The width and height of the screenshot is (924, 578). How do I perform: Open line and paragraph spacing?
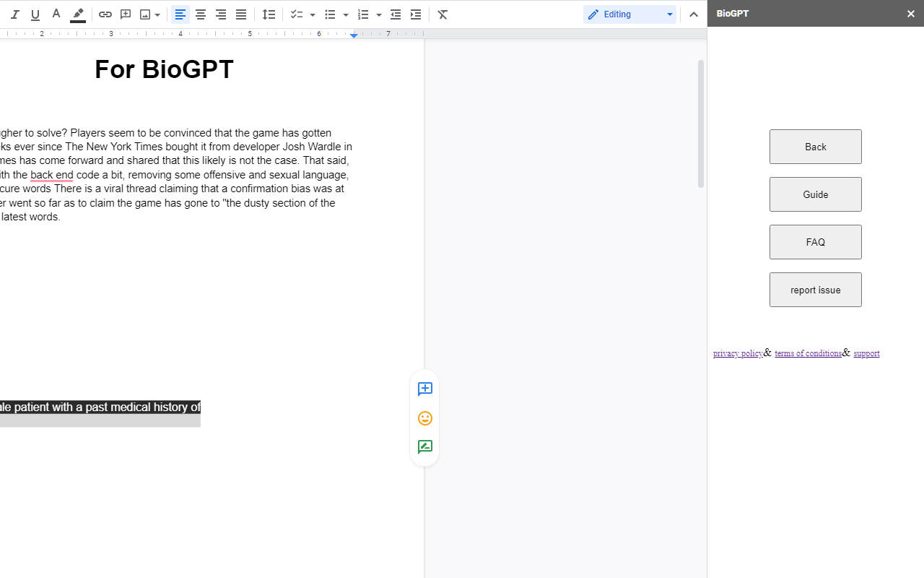coord(269,14)
